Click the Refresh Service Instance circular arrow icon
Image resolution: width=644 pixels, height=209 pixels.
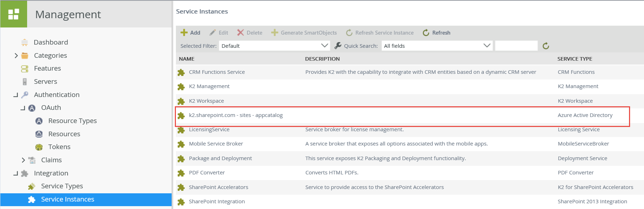[x=349, y=33]
